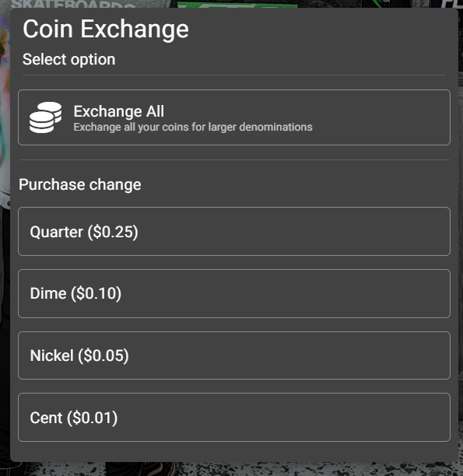Click the larger denominations description text
The image size is (463, 476).
point(193,127)
